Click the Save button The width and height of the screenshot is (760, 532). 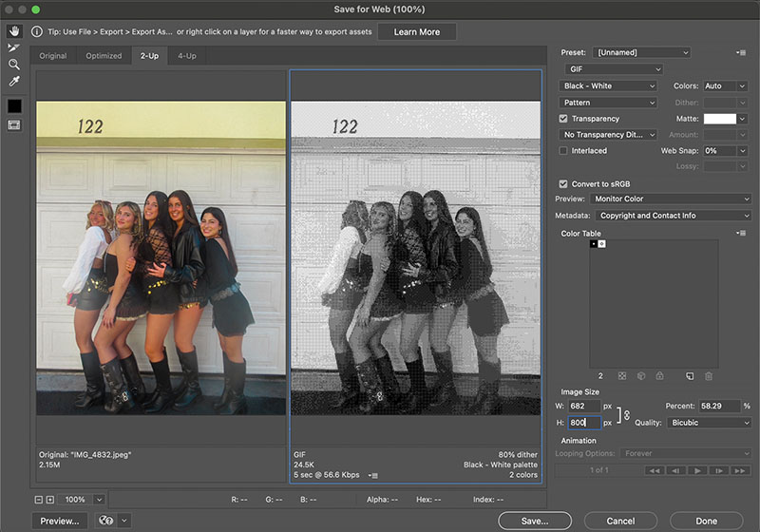pos(534,521)
